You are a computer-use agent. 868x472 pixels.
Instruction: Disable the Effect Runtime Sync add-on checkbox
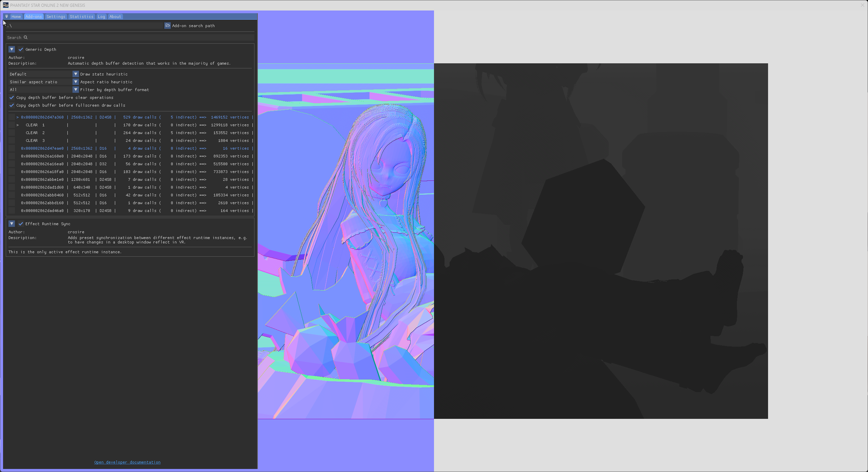point(21,224)
